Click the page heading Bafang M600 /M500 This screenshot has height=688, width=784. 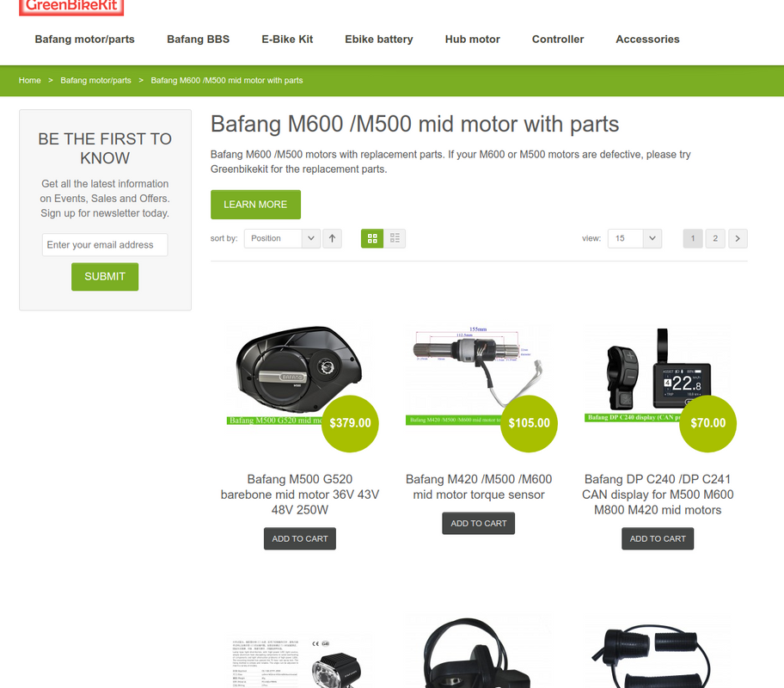[414, 124]
